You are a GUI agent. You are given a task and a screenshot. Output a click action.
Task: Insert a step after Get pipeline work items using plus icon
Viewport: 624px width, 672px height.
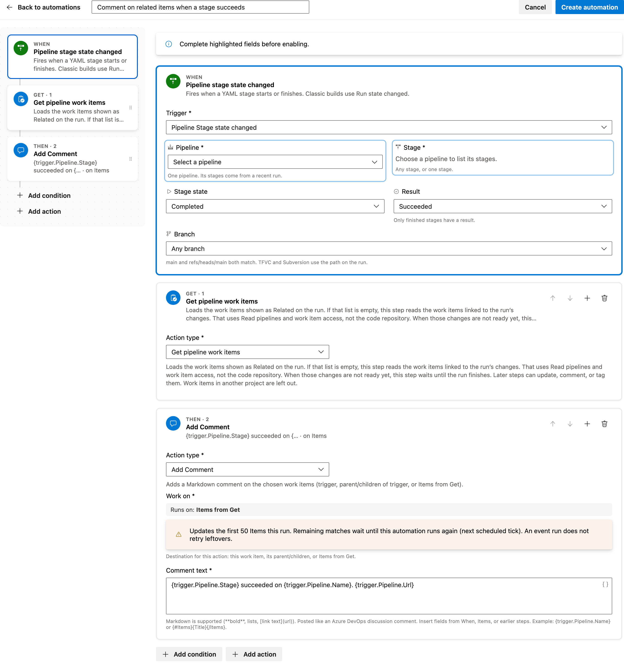click(587, 298)
